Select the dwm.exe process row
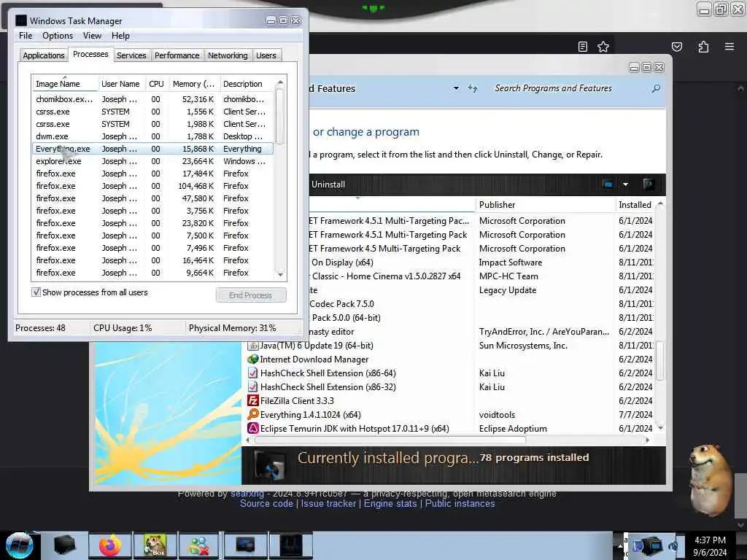This screenshot has width=747, height=560. [x=152, y=136]
